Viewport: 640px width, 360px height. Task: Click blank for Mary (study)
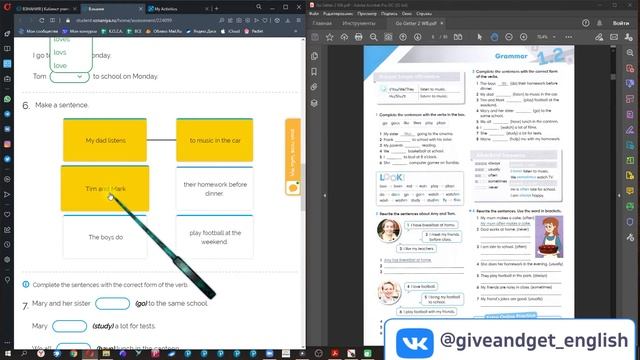click(x=69, y=326)
